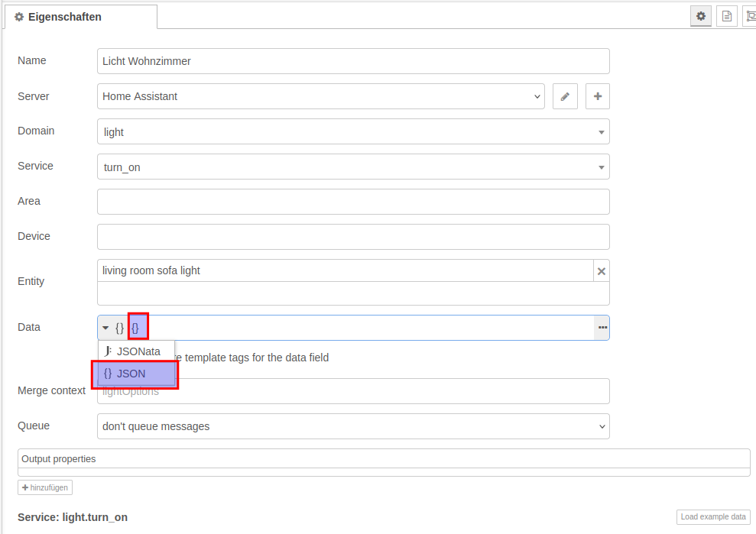Add a new server with plus button

[598, 97]
